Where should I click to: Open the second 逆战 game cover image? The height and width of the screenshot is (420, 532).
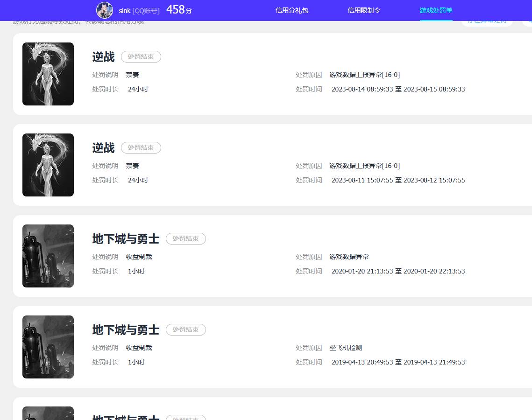pos(48,165)
